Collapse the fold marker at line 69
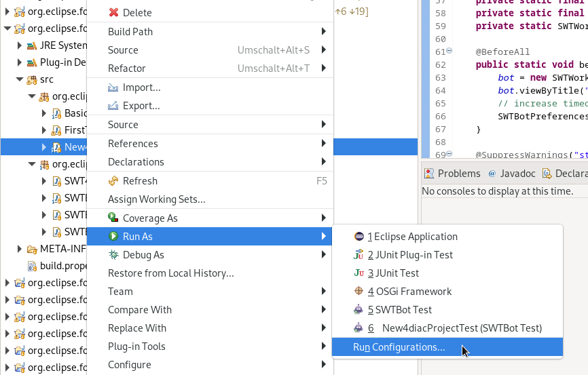Image resolution: width=588 pixels, height=375 pixels. (449, 153)
